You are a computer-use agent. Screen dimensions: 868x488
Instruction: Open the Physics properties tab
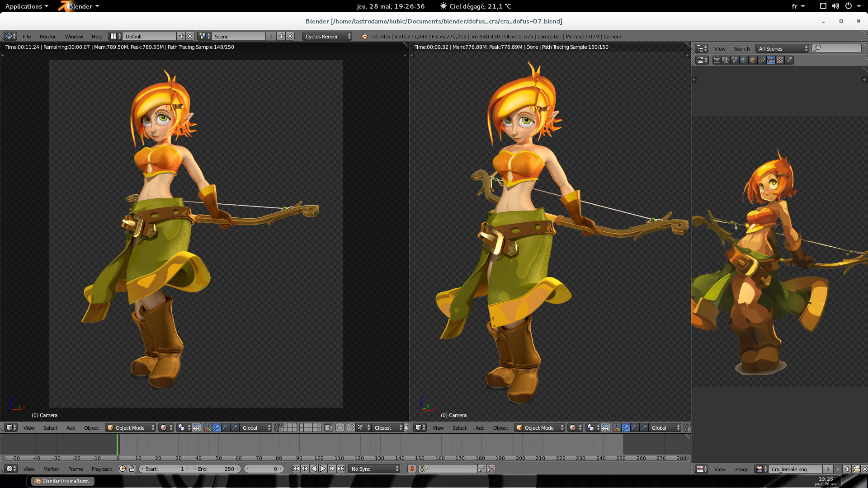789,60
